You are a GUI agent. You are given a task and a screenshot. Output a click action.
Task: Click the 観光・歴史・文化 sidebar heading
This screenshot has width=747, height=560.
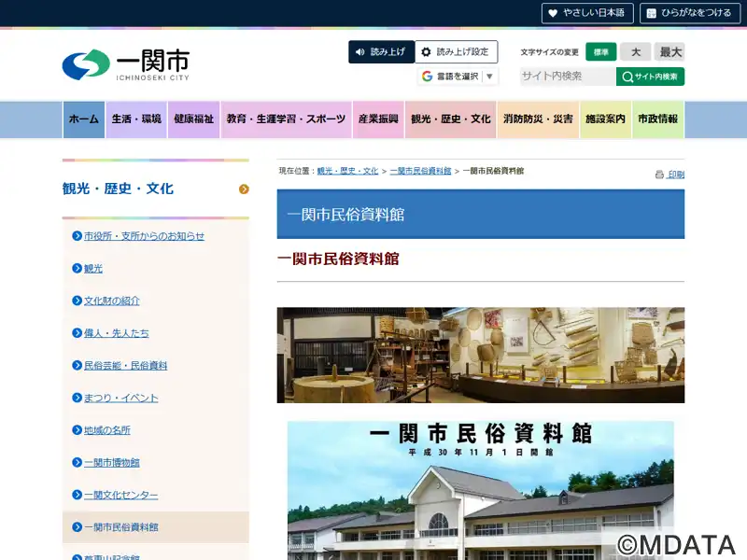tap(118, 189)
